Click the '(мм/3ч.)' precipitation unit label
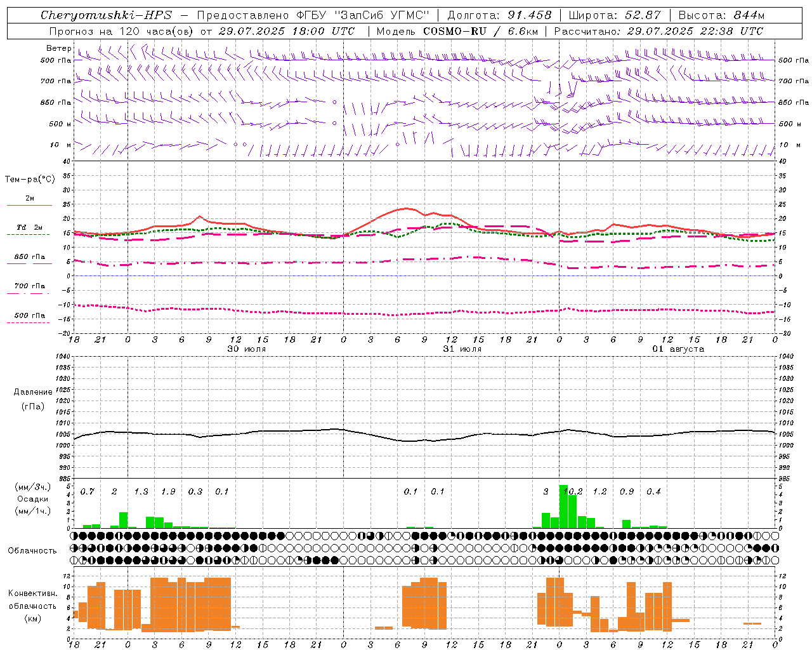This screenshot has height=650, width=812. point(33,487)
